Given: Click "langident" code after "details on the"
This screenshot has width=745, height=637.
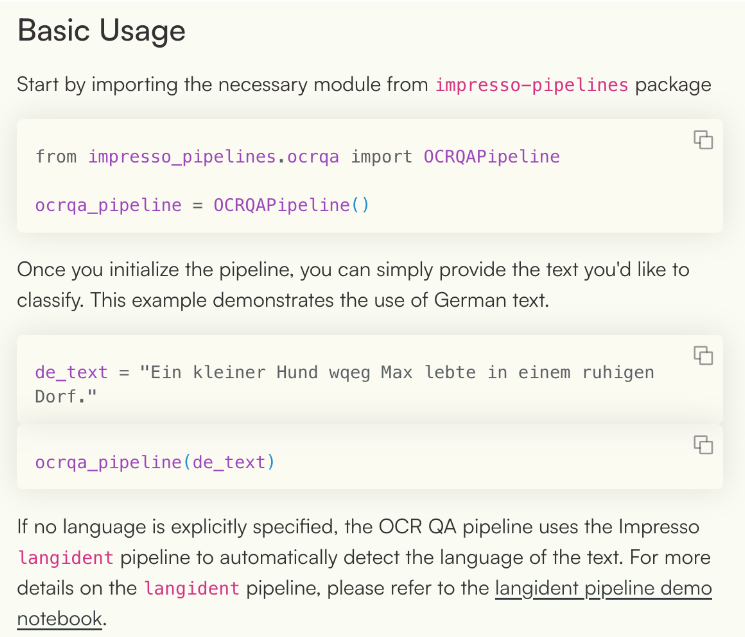Looking at the screenshot, I should [x=191, y=588].
